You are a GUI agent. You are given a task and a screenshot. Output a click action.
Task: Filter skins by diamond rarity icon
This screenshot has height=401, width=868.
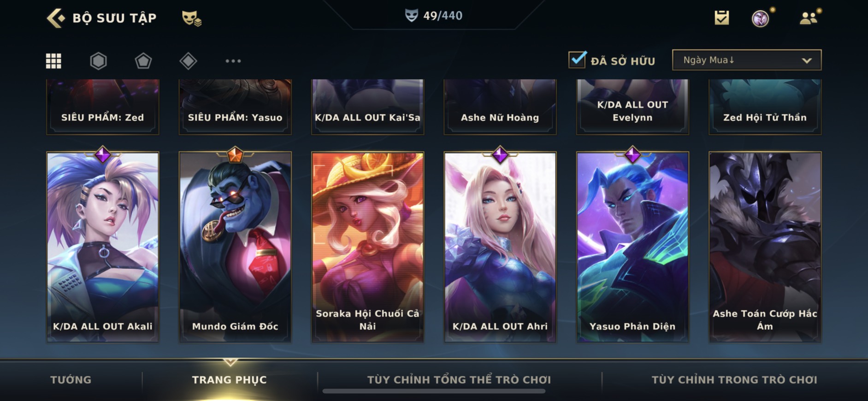tap(188, 61)
